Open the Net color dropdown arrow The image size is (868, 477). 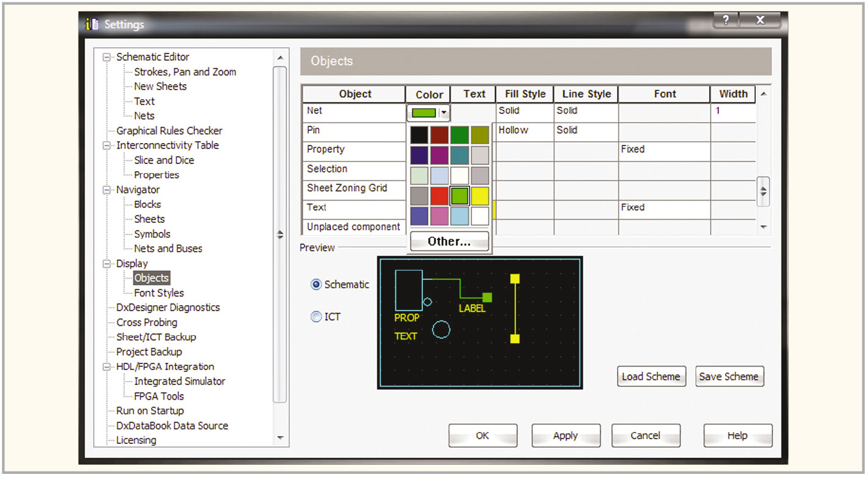coord(444,113)
